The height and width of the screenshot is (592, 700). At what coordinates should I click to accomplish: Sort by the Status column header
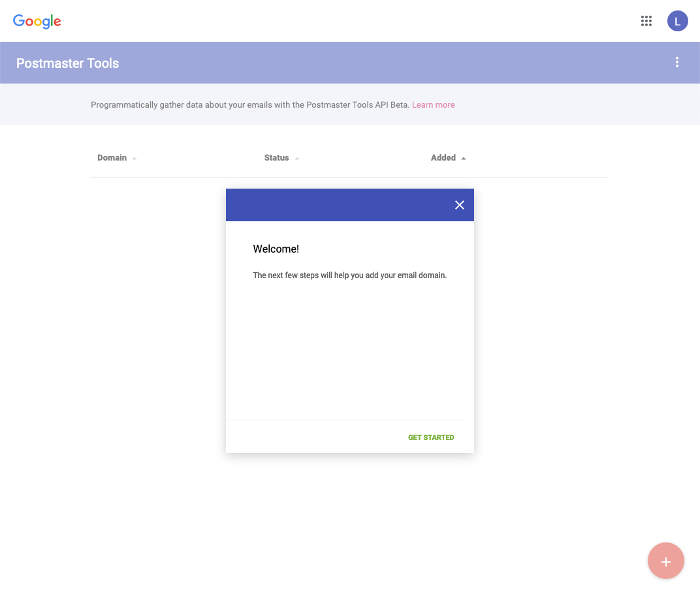coord(281,158)
